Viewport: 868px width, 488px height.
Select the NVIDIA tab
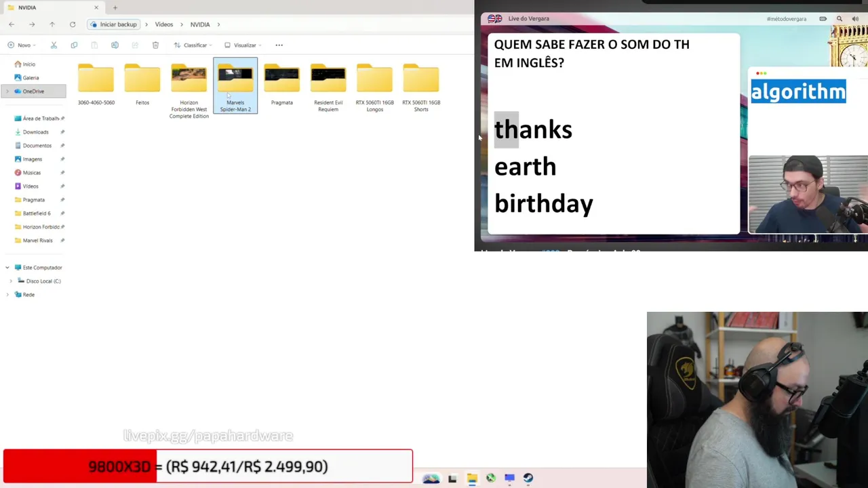[53, 7]
